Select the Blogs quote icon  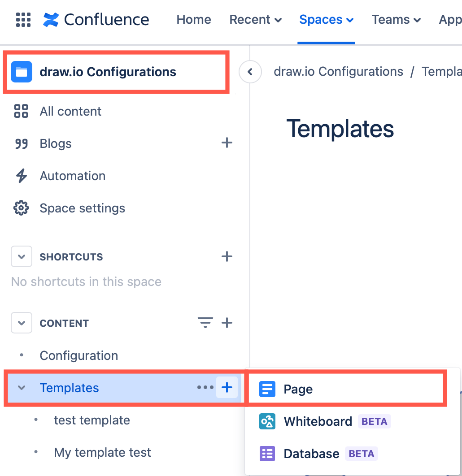pos(21,143)
